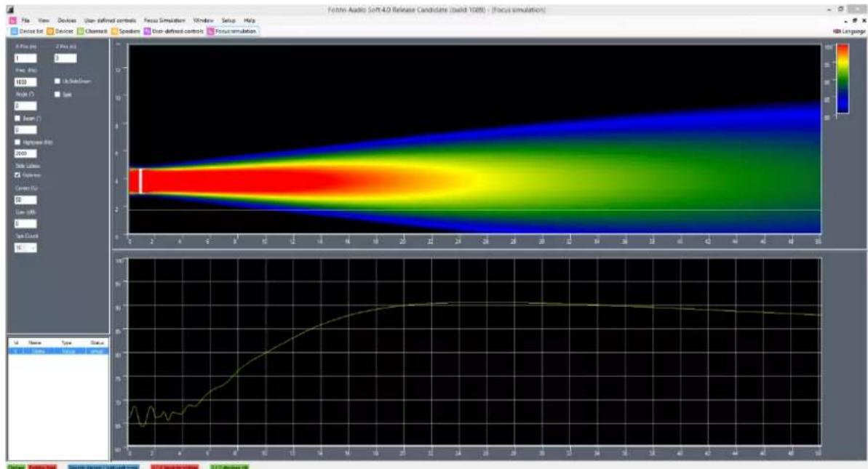
Task: Uncheck the Side Lobes Optimize checkbox
Action: click(17, 175)
